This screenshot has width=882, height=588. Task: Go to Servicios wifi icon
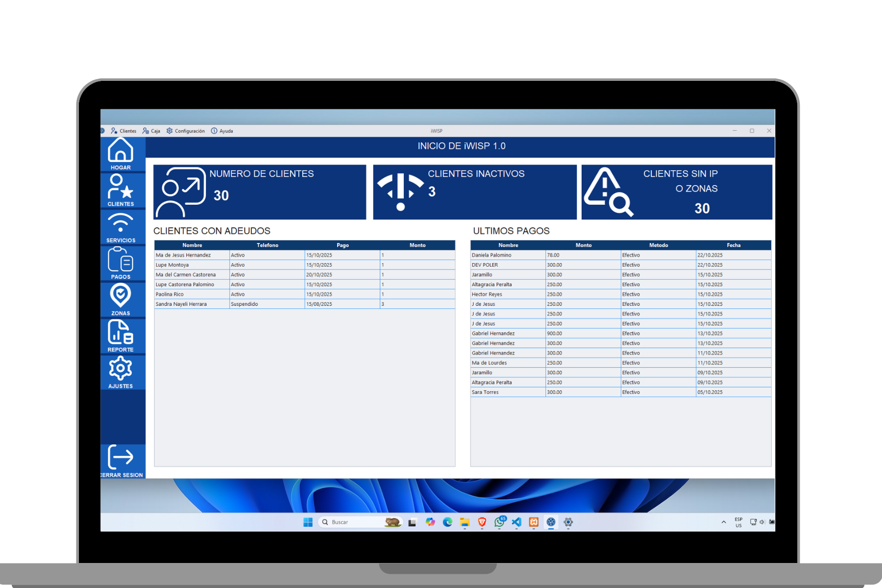click(121, 227)
